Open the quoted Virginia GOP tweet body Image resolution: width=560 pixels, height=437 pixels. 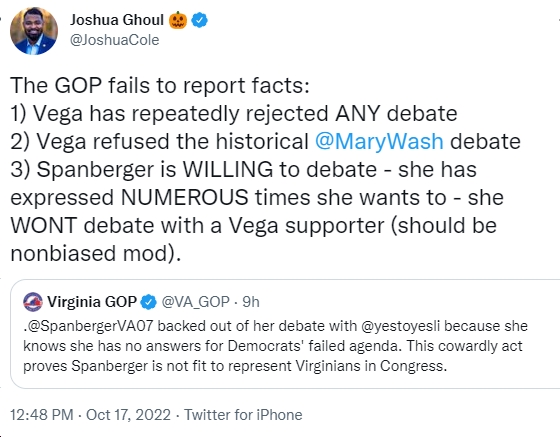pyautogui.click(x=275, y=346)
